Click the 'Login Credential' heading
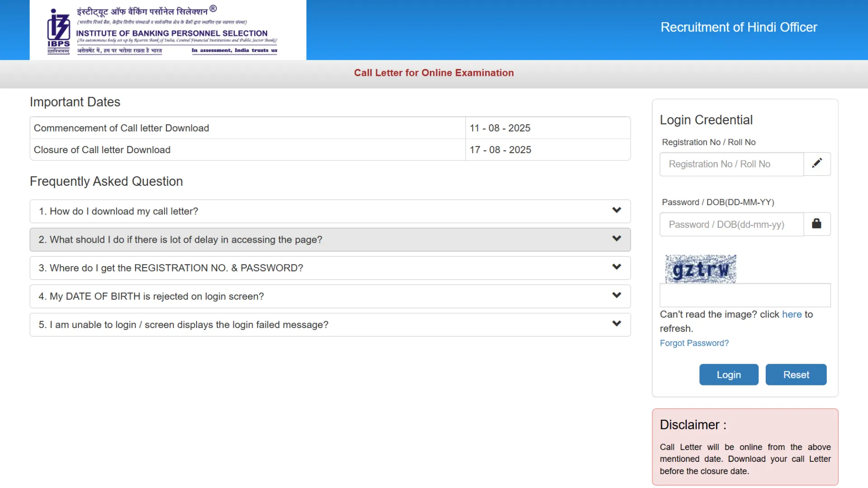The height and width of the screenshot is (488, 868). 706,120
